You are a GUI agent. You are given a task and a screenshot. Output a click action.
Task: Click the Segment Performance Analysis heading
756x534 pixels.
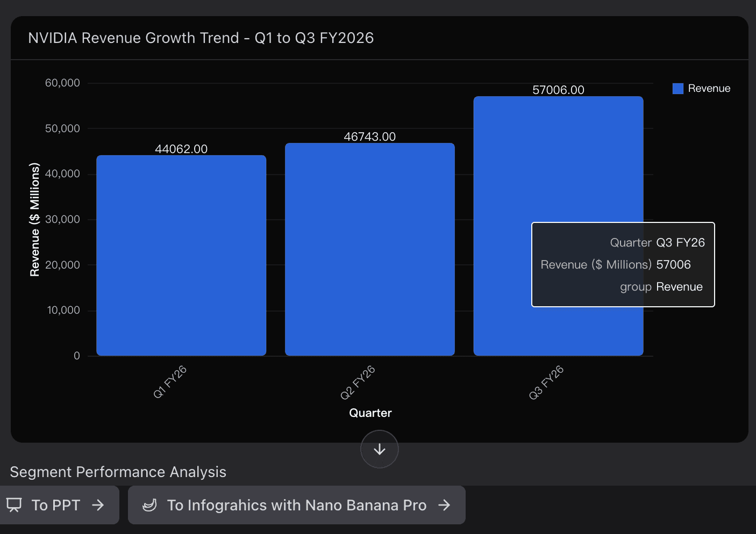click(118, 472)
